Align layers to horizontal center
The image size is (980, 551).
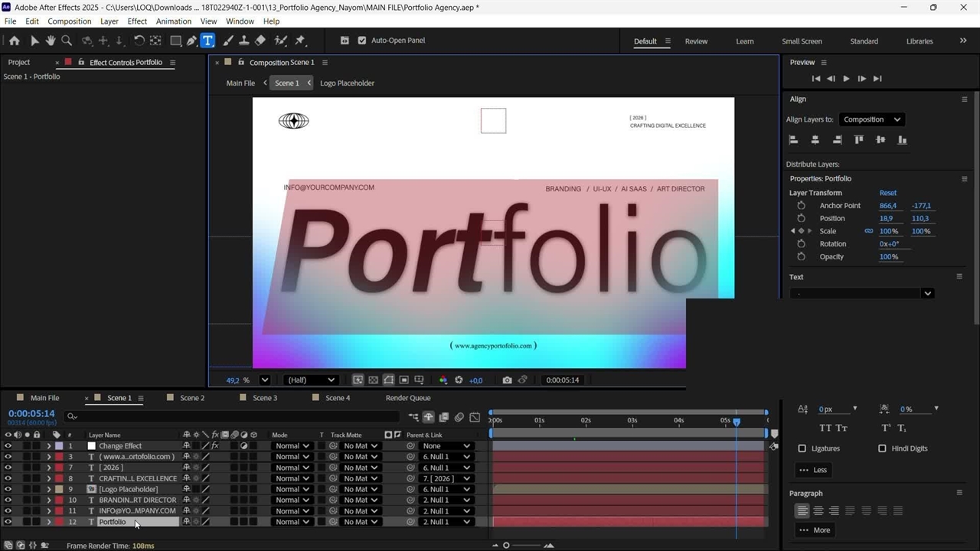coord(815,140)
